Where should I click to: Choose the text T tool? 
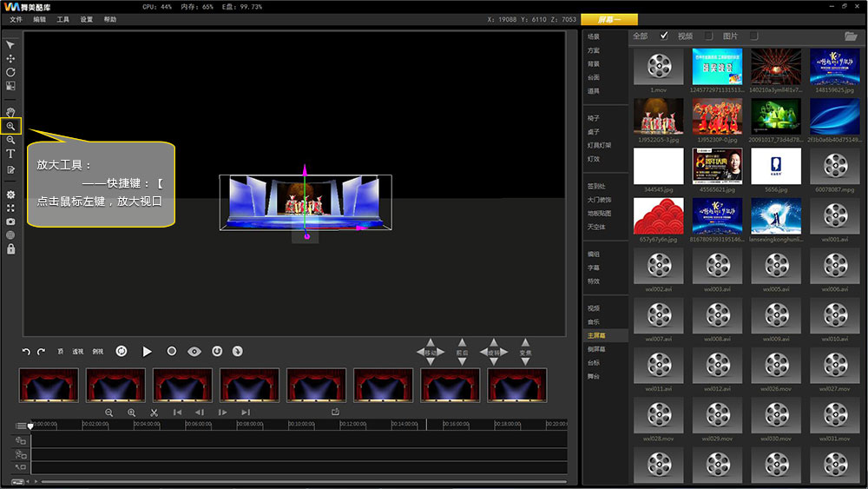[10, 154]
